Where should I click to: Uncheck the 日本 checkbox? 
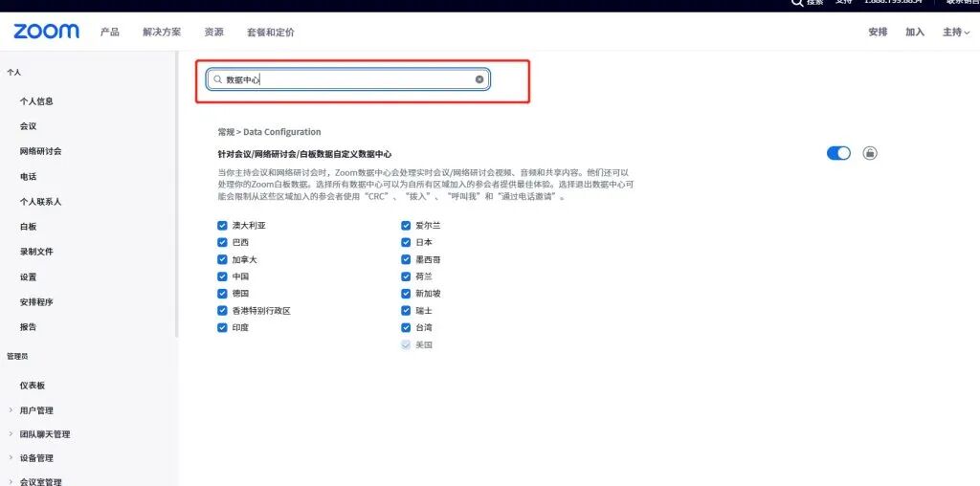(x=406, y=242)
